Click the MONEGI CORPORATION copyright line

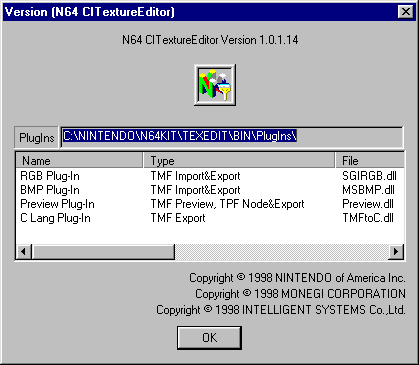point(300,294)
